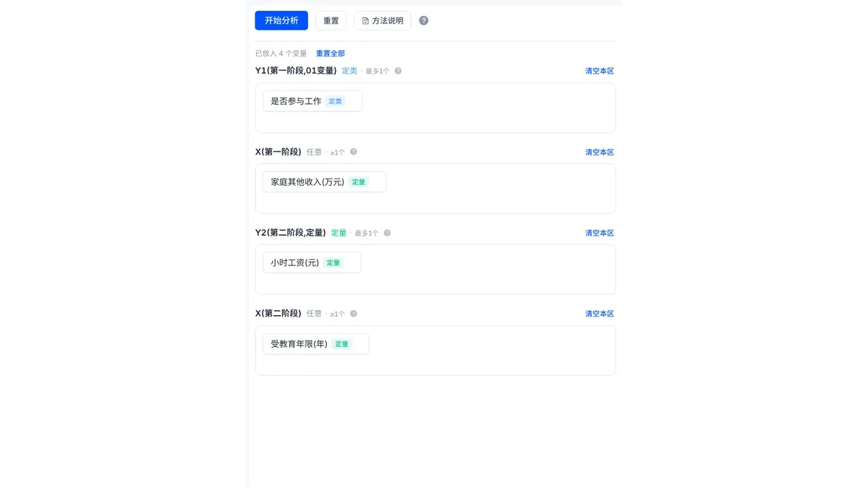Clear the X(第一阶段) zone via 清空本区
This screenshot has height=488, width=868.
tap(600, 152)
